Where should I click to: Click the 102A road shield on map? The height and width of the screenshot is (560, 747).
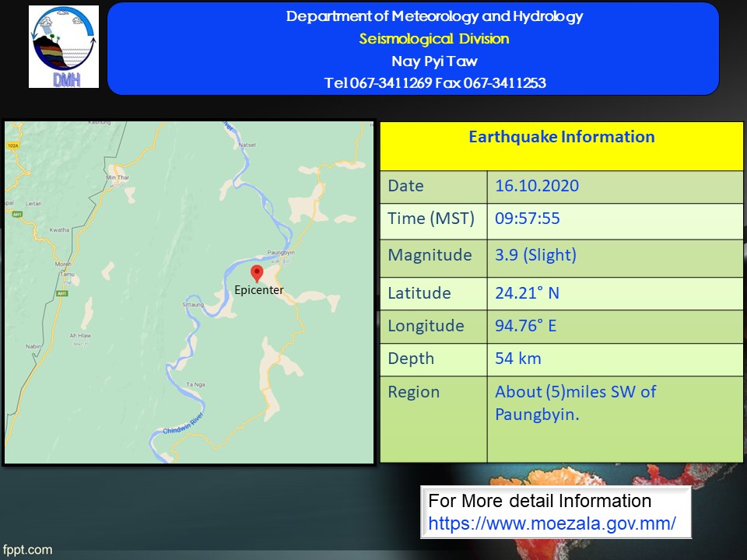click(13, 145)
